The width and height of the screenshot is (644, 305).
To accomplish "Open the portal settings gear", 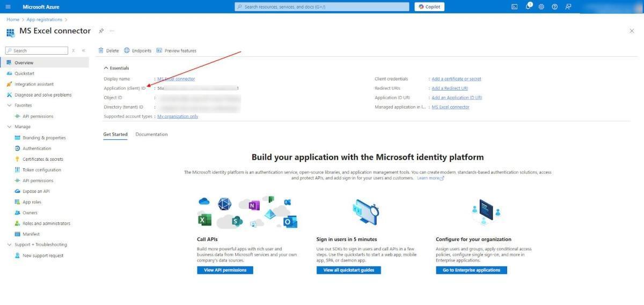I will tap(541, 6).
